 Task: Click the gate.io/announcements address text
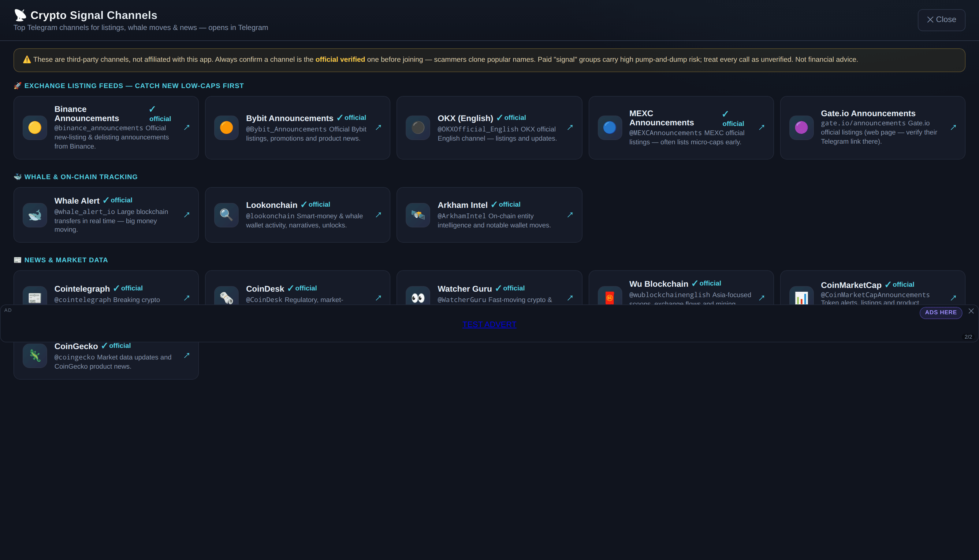pyautogui.click(x=863, y=123)
